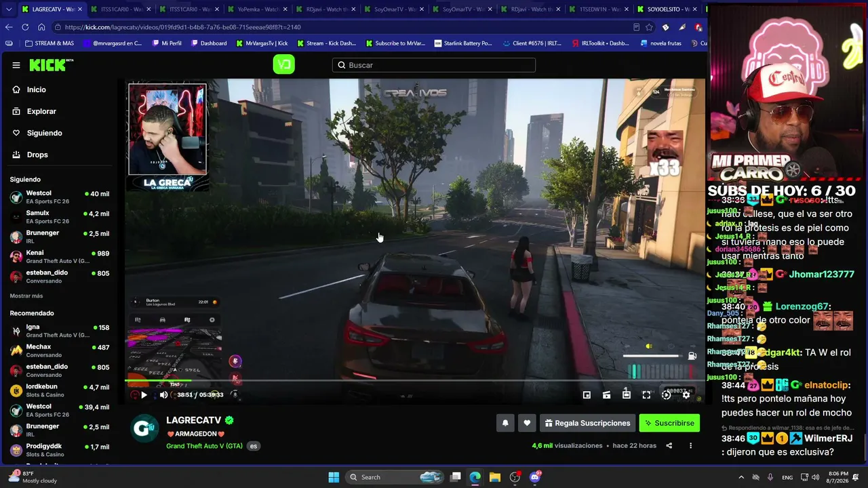Open LAGRECATV channel avatar
Image resolution: width=868 pixels, height=488 pixels.
(144, 428)
